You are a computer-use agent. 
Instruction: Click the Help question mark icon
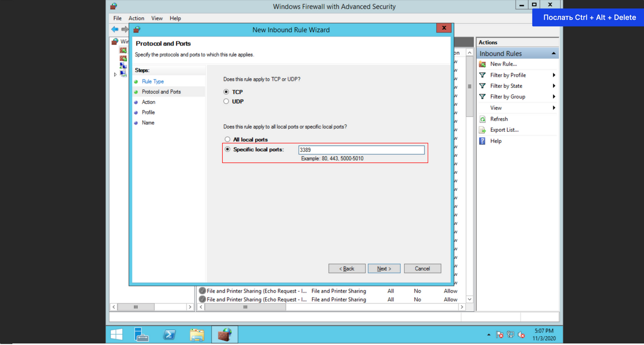[482, 141]
